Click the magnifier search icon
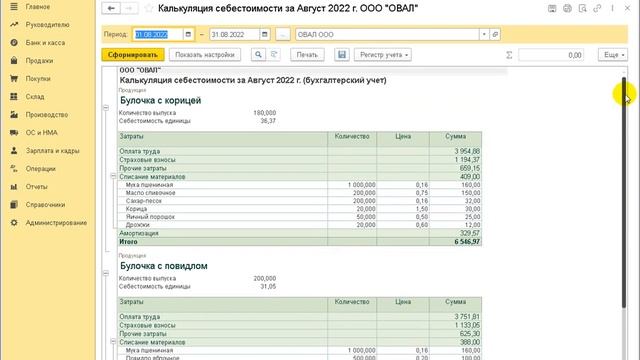640x360 pixels. coord(258,55)
